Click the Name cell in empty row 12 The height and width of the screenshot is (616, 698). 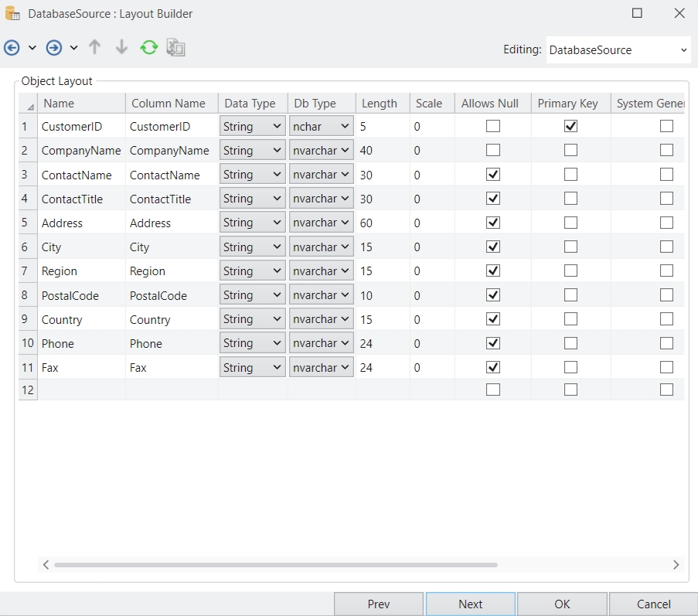point(81,390)
